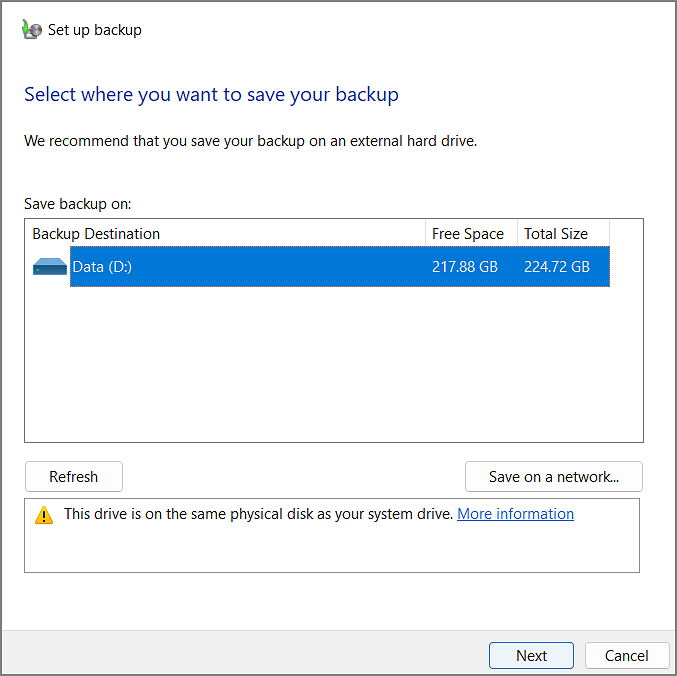Click the 224.72 GB total size value

pos(557,267)
